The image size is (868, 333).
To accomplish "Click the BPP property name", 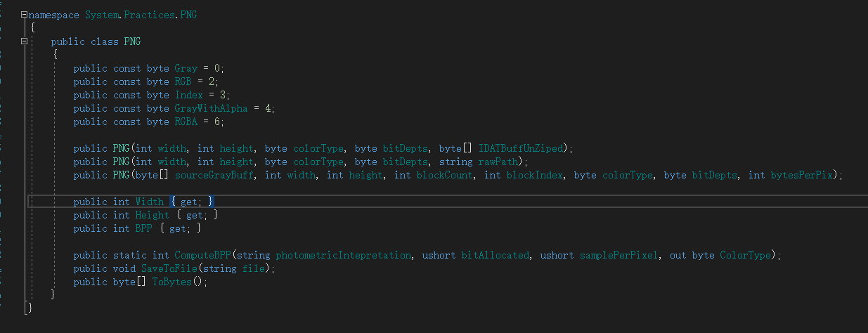I will (x=143, y=228).
